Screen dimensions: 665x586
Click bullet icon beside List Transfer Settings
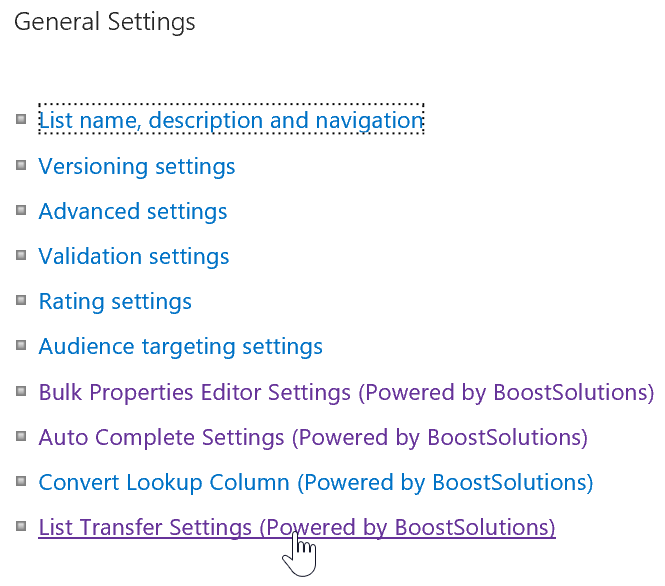21,526
